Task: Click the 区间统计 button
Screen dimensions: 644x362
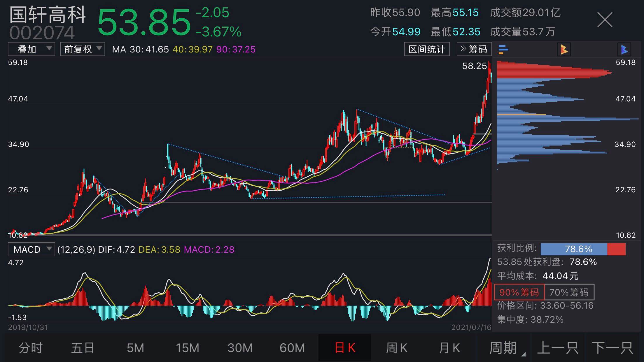Action: pyautogui.click(x=427, y=49)
